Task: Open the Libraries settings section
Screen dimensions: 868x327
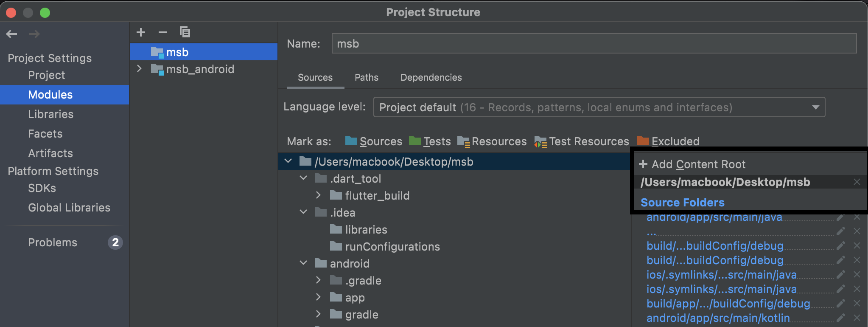Action: [x=50, y=114]
